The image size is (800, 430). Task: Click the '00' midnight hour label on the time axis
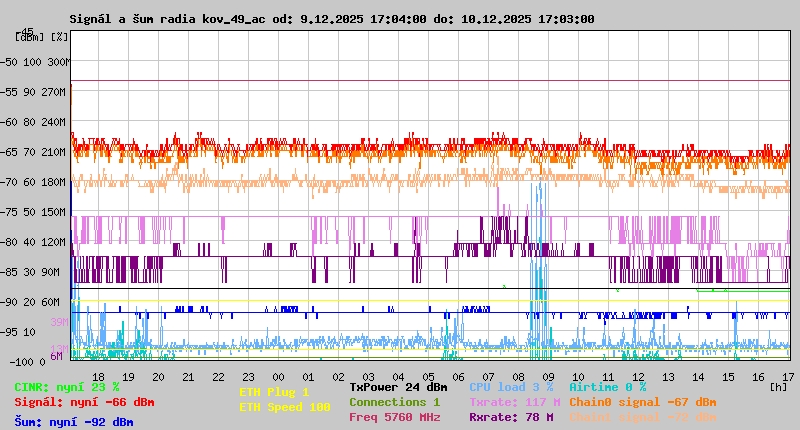click(x=280, y=376)
